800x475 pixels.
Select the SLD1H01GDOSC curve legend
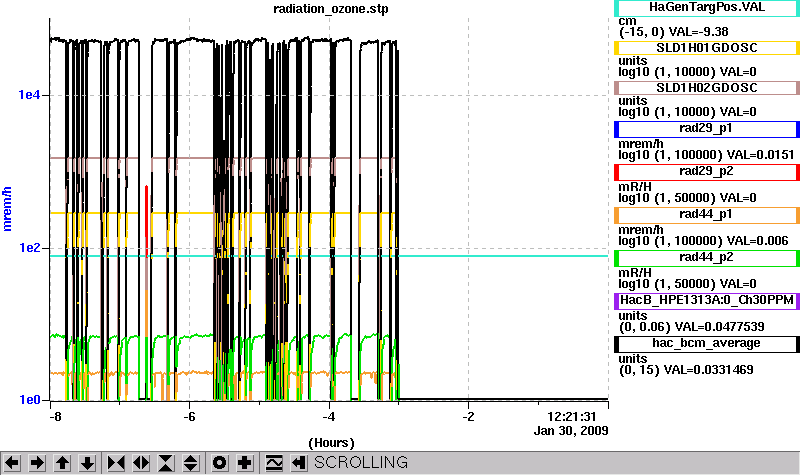[x=707, y=48]
